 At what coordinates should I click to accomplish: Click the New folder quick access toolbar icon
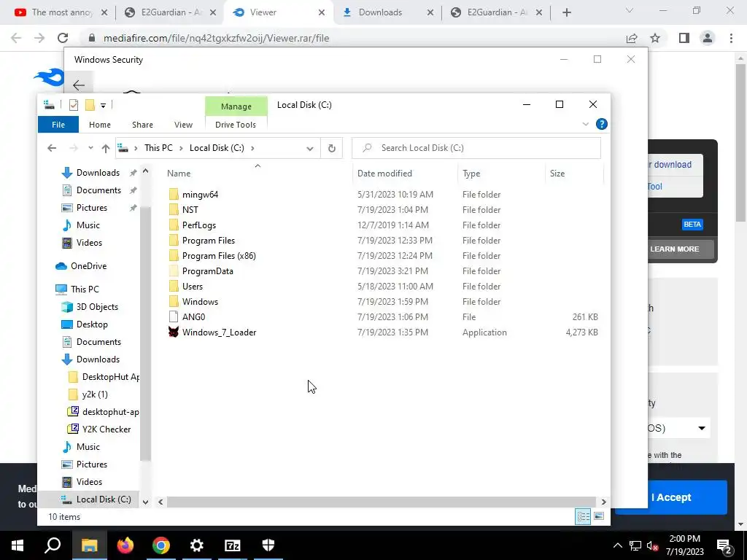coord(90,105)
